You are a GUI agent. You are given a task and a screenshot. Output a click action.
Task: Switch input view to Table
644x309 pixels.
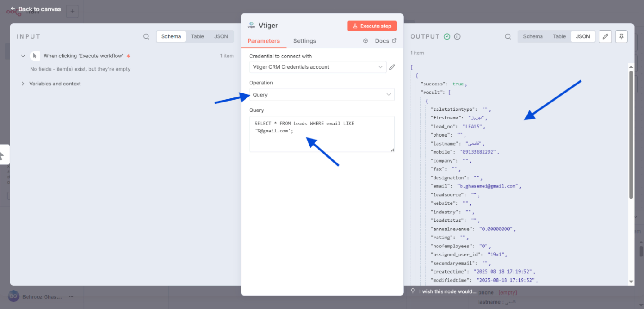pyautogui.click(x=197, y=37)
